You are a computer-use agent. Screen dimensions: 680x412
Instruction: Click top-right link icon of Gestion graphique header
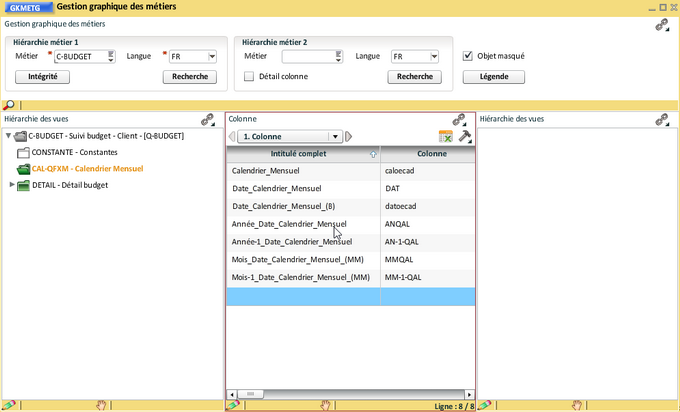coord(661,26)
